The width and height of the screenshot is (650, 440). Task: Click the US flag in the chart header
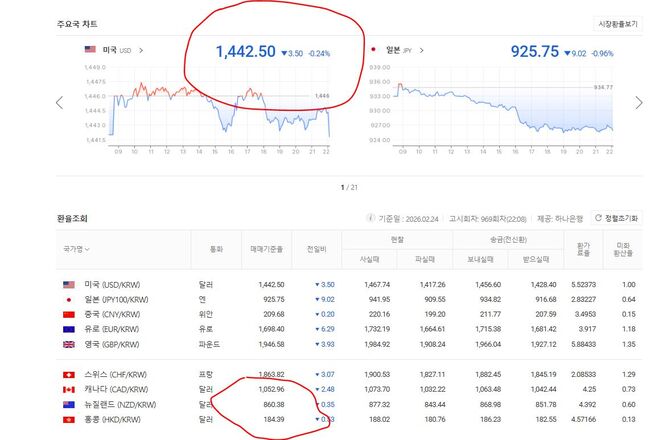coord(90,49)
